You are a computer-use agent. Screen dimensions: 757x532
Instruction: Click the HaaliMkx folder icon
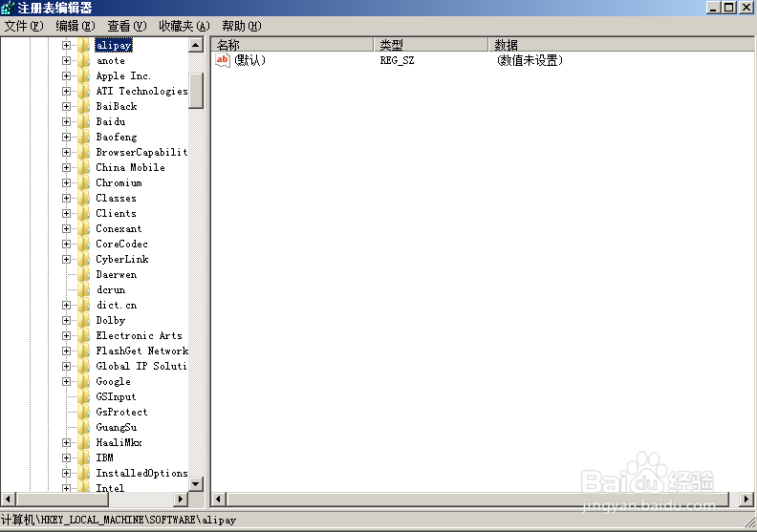coord(84,442)
